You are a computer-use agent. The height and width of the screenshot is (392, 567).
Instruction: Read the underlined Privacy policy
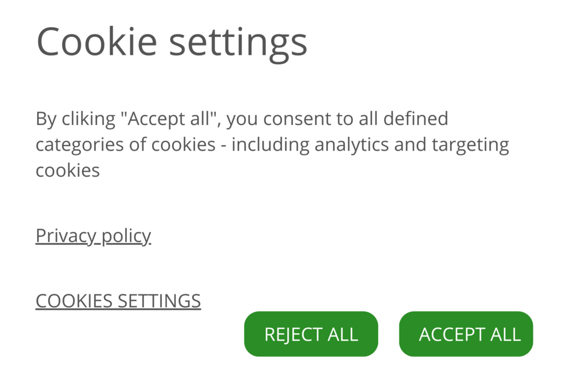tap(93, 236)
